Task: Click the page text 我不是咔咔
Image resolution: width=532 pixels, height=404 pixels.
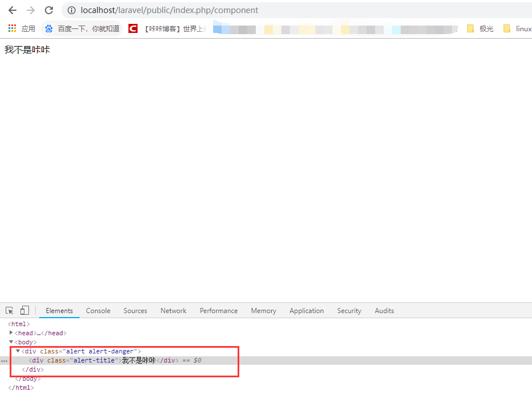Action: tap(27, 50)
